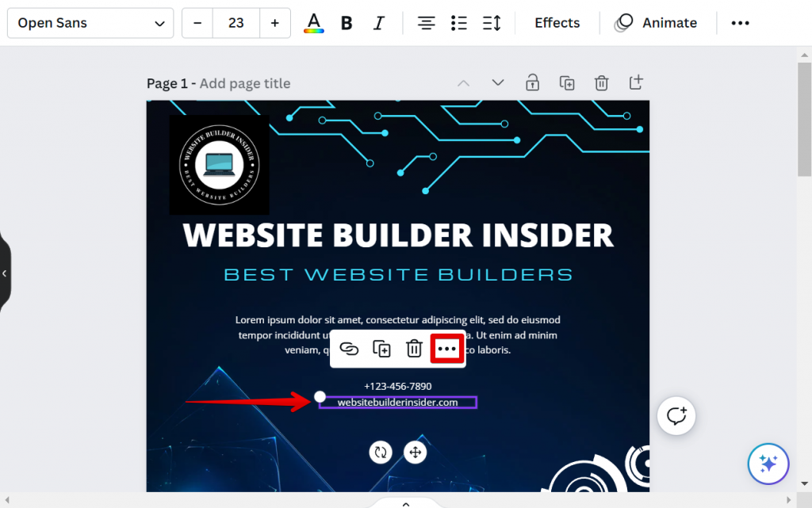Select the bulleted list icon
812x508 pixels.
(458, 23)
